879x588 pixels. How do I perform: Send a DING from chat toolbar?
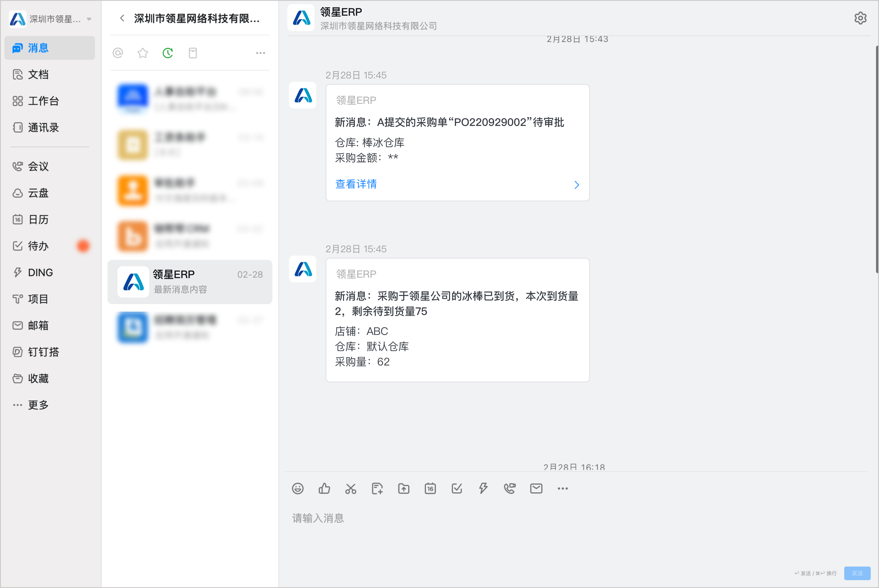[483, 489]
